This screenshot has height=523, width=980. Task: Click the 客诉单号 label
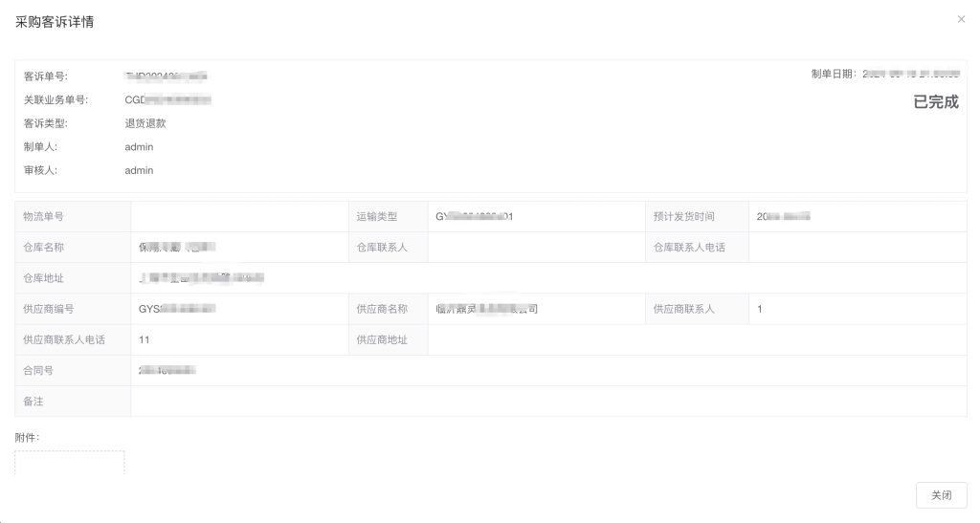point(46,76)
